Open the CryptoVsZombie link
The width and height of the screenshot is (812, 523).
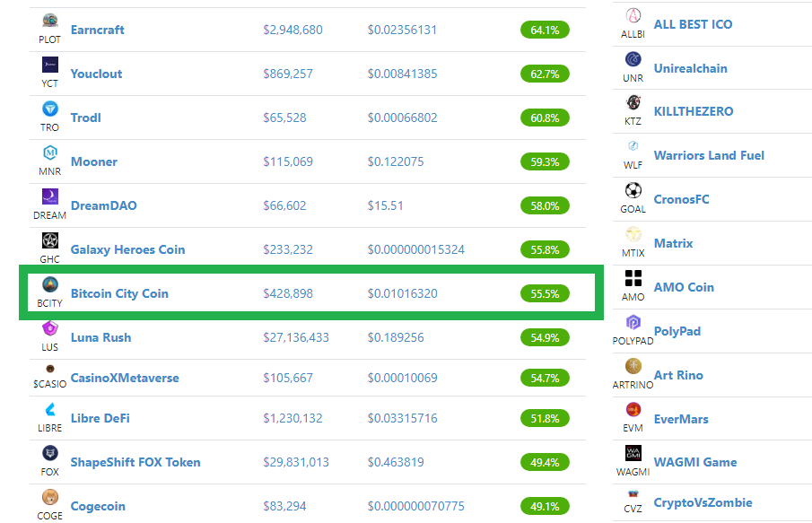703,502
